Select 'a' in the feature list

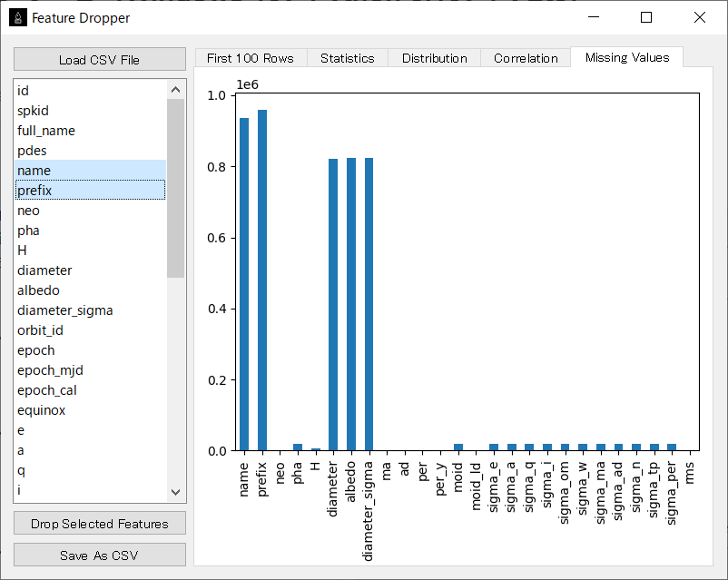(x=91, y=450)
